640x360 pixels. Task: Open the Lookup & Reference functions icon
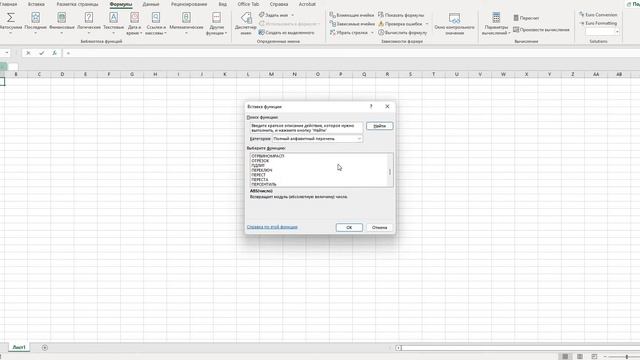156,17
